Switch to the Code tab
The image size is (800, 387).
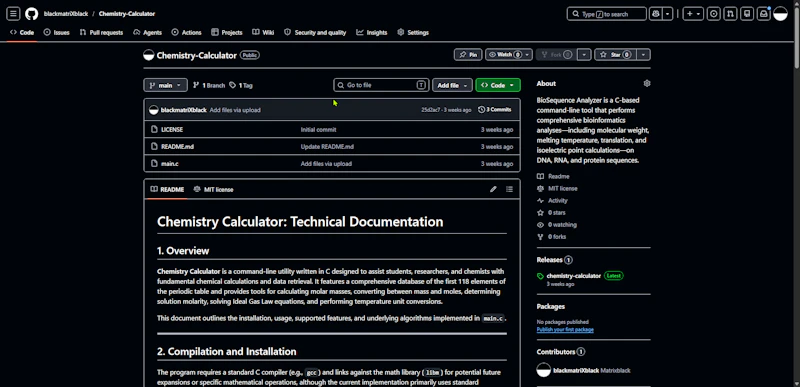(x=22, y=32)
